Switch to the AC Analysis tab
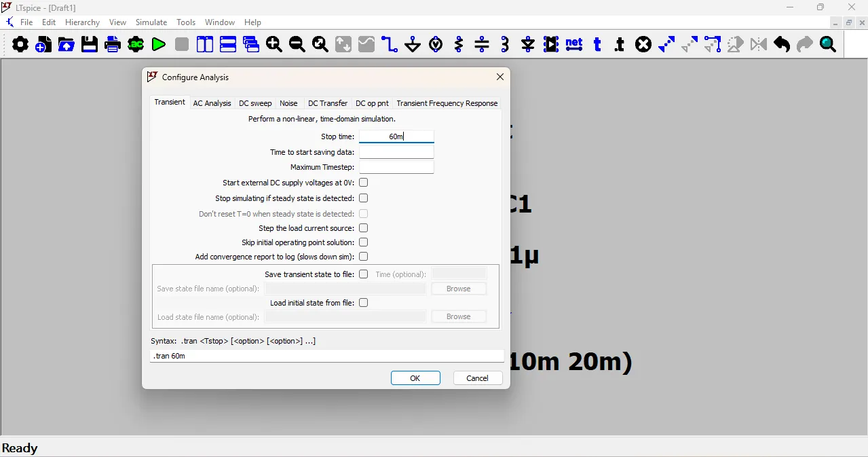 pos(212,103)
